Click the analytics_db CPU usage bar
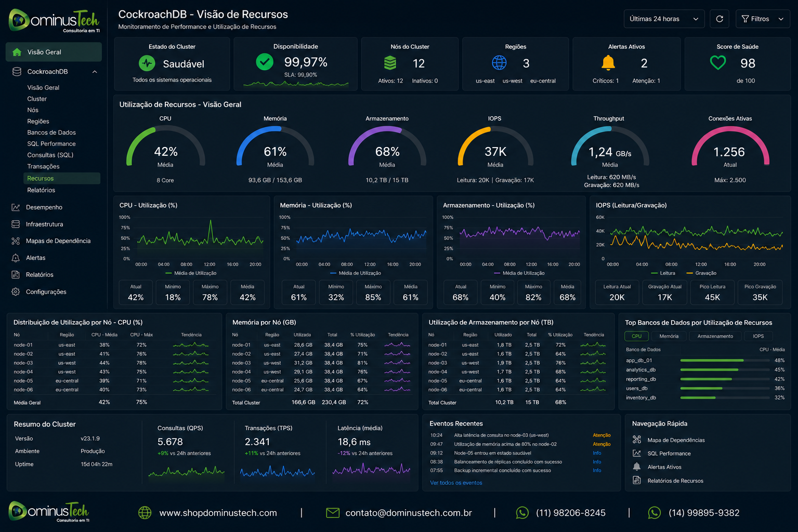 click(x=725, y=369)
